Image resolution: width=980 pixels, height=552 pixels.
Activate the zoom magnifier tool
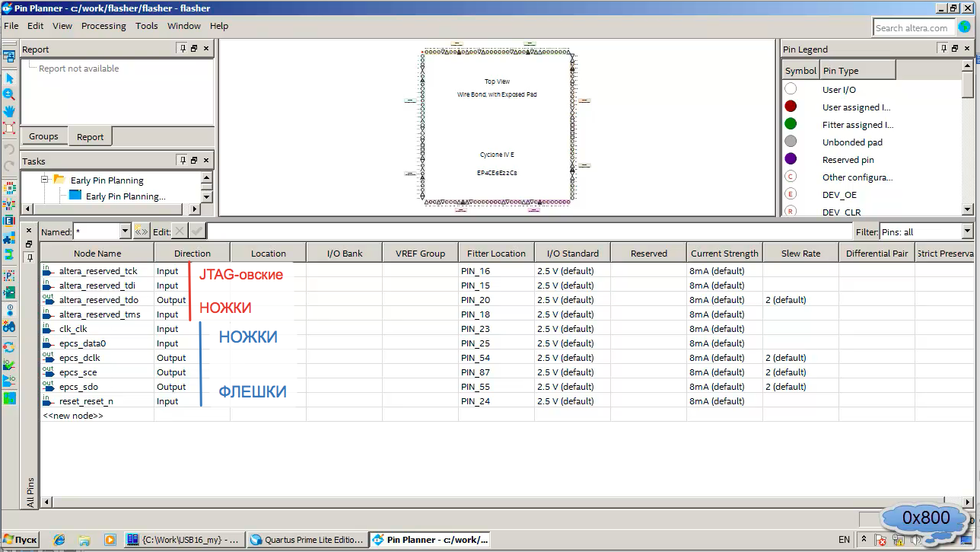tap(9, 94)
